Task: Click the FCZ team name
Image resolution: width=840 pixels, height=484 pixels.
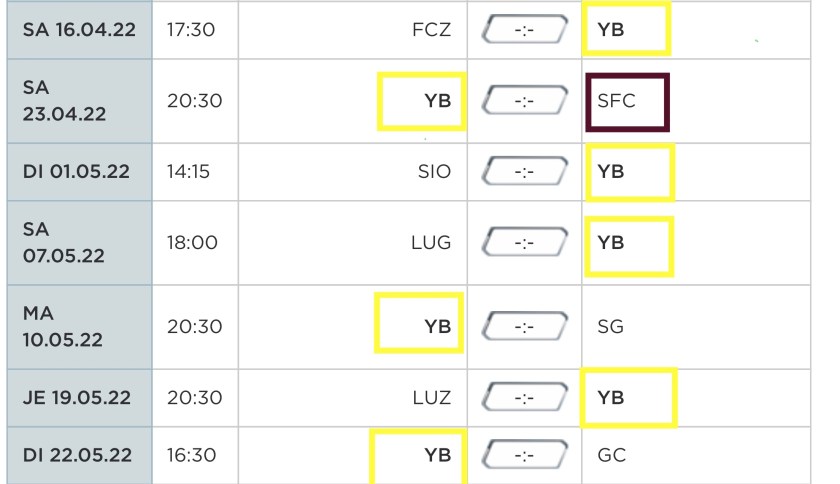Action: [431, 30]
